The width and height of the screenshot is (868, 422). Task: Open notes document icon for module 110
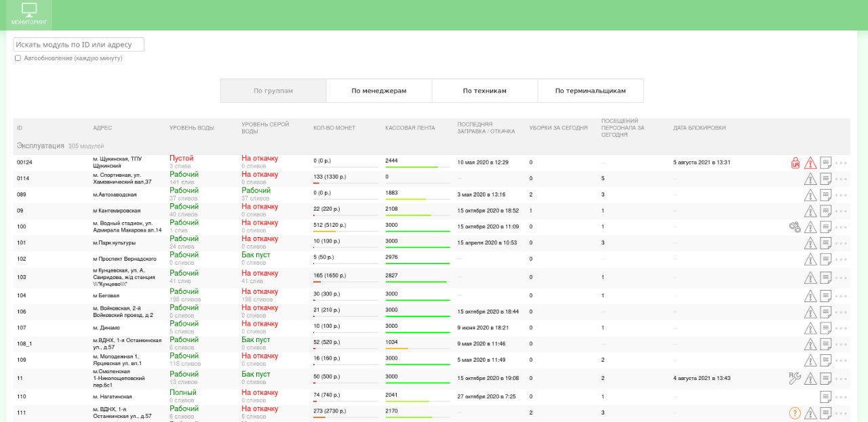coord(826,396)
